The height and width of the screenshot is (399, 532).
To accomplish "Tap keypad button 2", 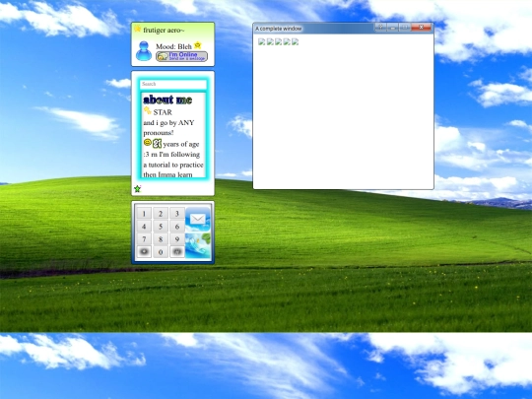I will 161,214.
